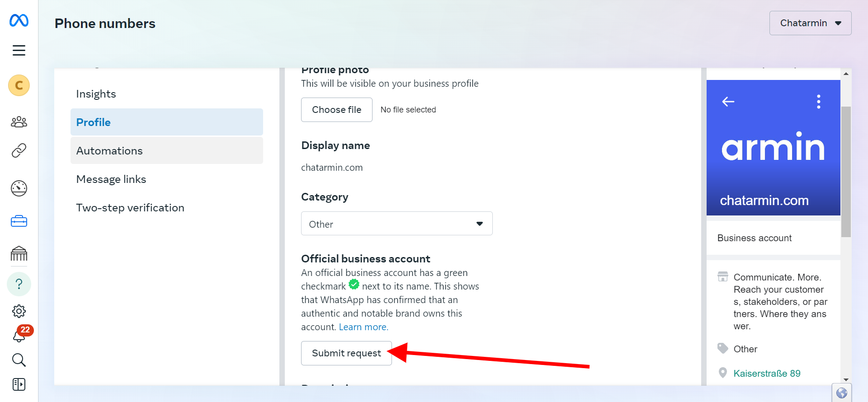Select the toolbox briefcase icon

click(19, 221)
